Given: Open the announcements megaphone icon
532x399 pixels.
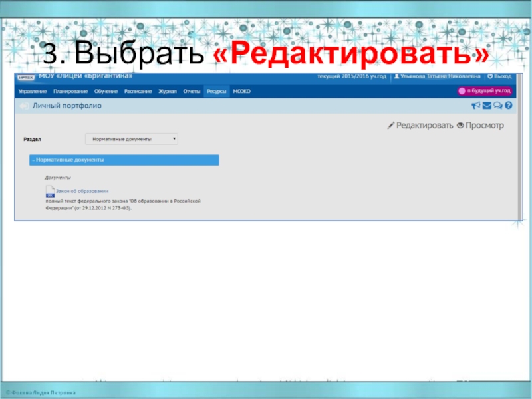Looking at the screenshot, I should pos(476,106).
